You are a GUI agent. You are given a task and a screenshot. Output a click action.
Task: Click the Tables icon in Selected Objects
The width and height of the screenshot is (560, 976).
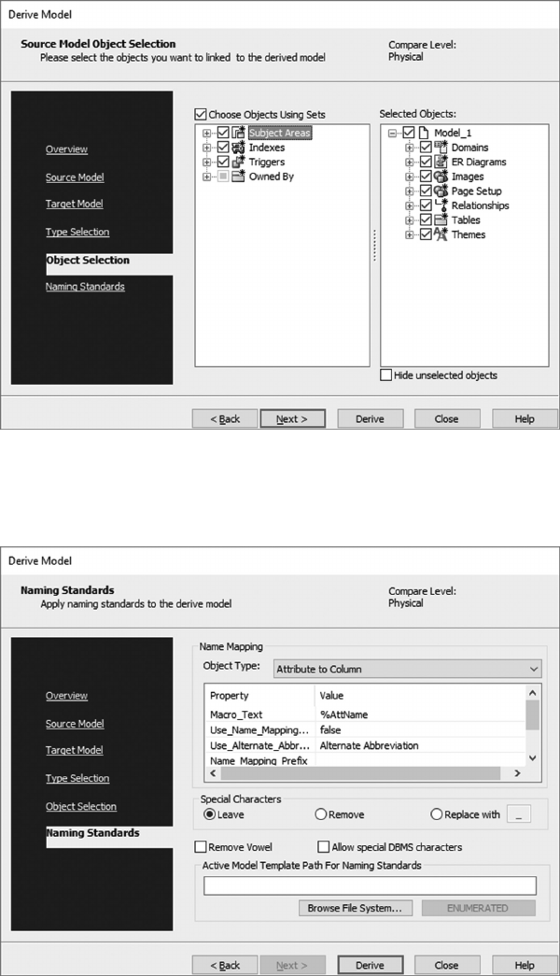441,219
